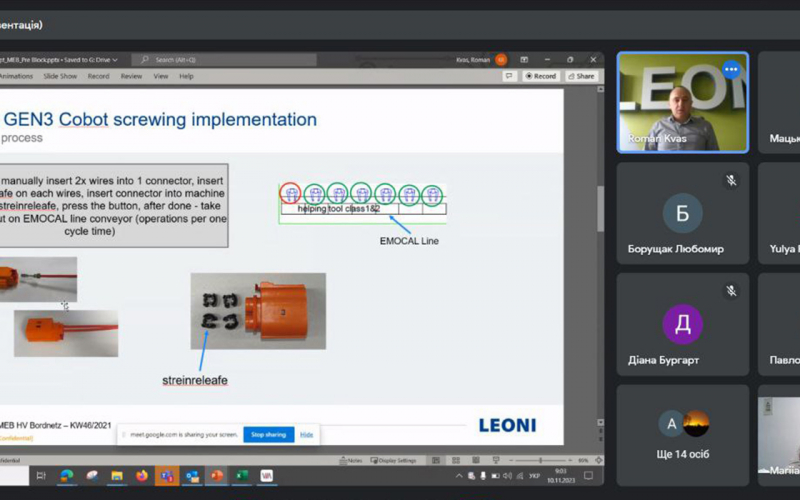The image size is (800, 500).
Task: Click the УКР language indicator
Action: [x=534, y=476]
